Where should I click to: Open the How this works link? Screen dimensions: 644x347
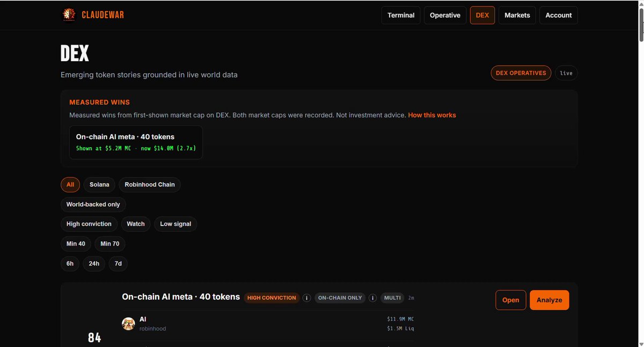(x=432, y=115)
